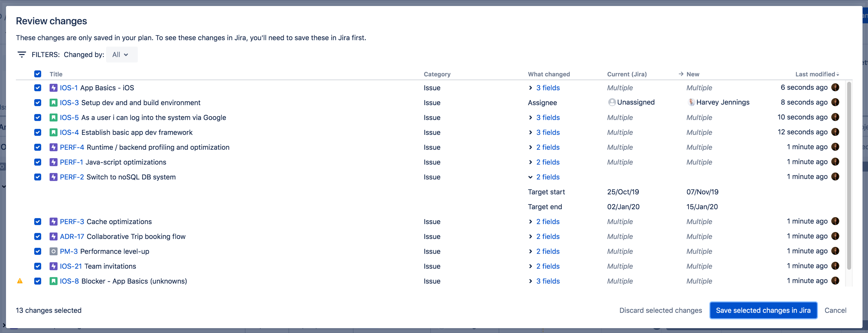Image resolution: width=868 pixels, height=333 pixels.
Task: Click the Title column header
Action: pos(56,74)
